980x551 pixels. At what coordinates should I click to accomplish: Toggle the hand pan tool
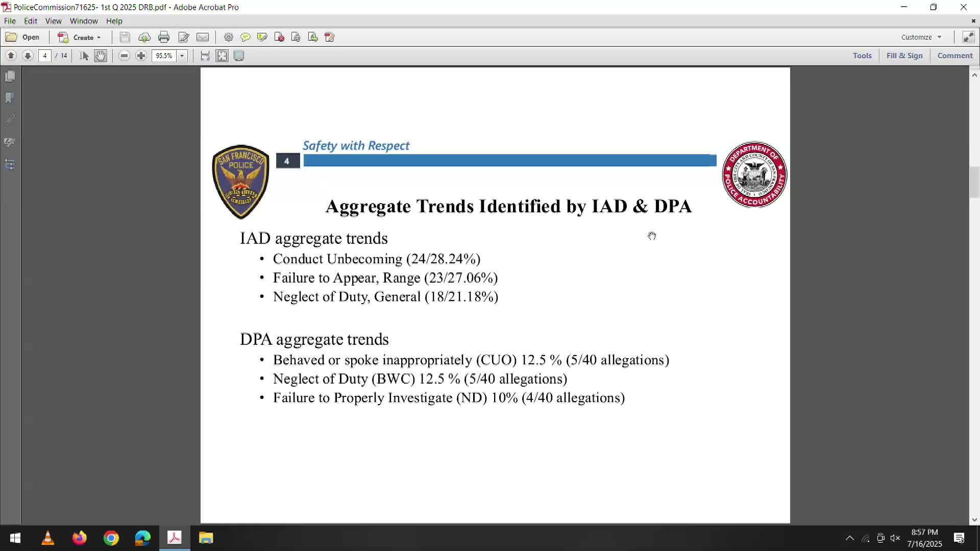click(x=101, y=56)
